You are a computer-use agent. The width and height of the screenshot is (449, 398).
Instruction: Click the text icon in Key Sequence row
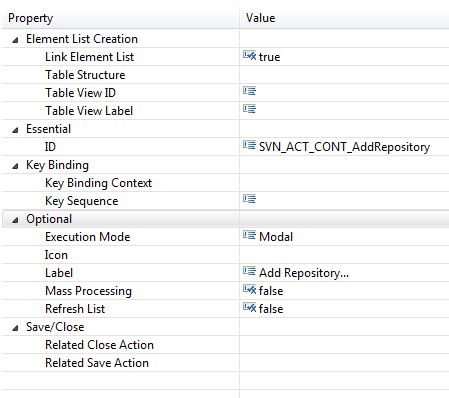coord(249,199)
